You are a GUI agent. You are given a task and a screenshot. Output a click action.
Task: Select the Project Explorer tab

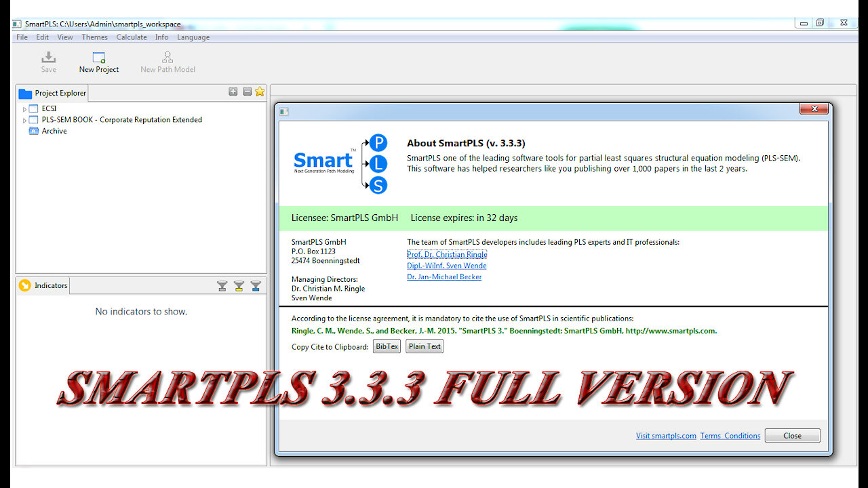53,93
